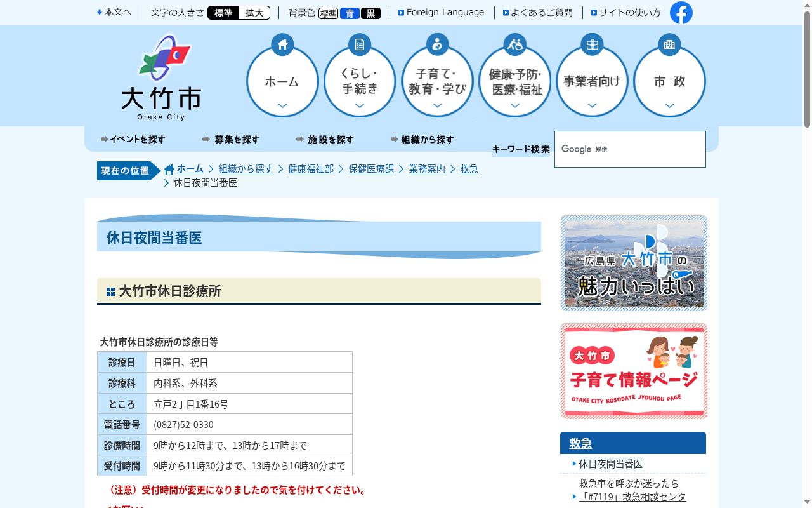Image resolution: width=812 pixels, height=508 pixels.
Task: Choose the 標準 background color
Action: coord(328,13)
